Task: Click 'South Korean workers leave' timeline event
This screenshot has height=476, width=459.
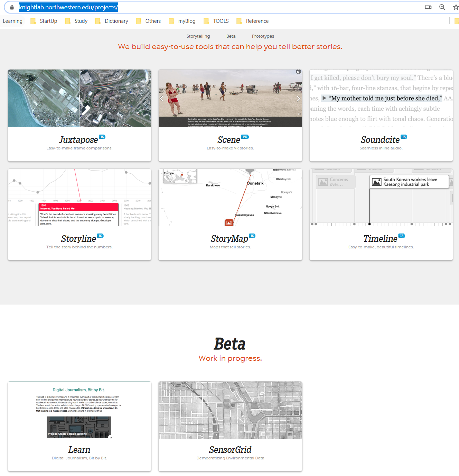Action: point(410,182)
